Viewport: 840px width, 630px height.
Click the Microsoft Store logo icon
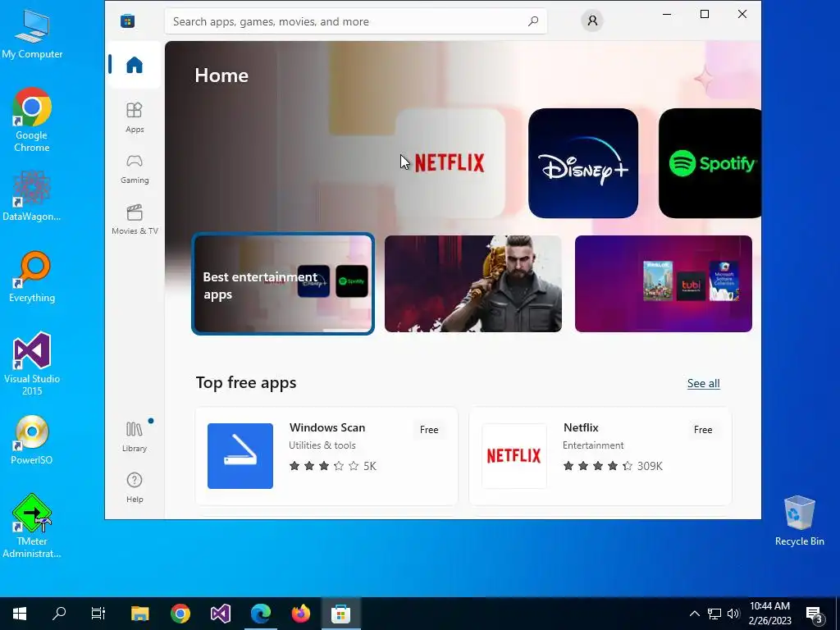pyautogui.click(x=127, y=21)
